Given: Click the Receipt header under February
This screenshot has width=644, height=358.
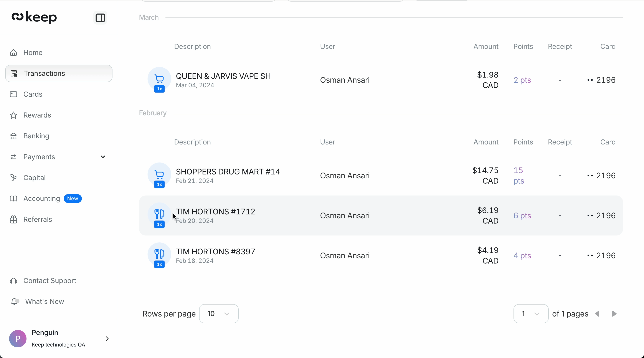Looking at the screenshot, I should click(x=560, y=142).
